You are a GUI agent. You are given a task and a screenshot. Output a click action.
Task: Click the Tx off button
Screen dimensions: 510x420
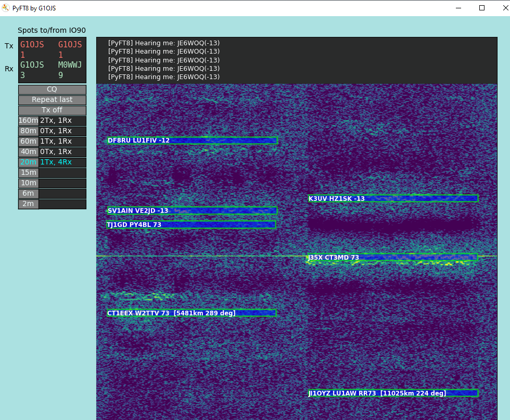tap(52, 110)
